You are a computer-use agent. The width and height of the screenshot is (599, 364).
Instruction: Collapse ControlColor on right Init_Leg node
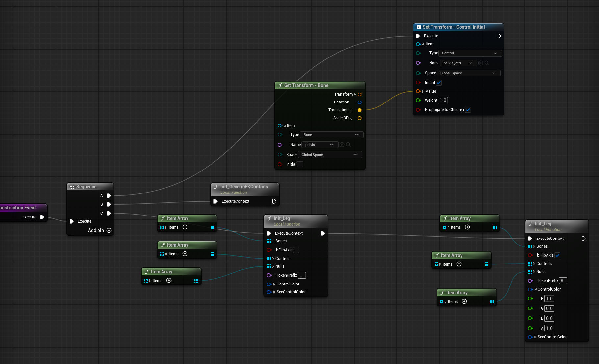535,289
